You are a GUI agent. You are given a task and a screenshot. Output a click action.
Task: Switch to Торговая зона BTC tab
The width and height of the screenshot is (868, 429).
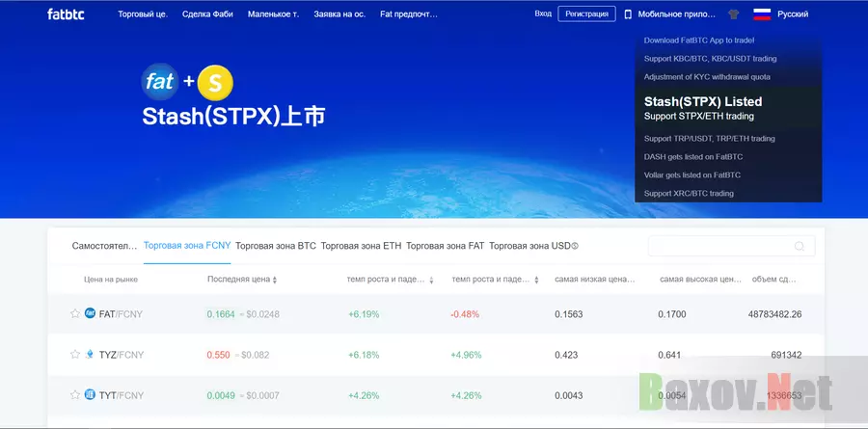tap(276, 246)
